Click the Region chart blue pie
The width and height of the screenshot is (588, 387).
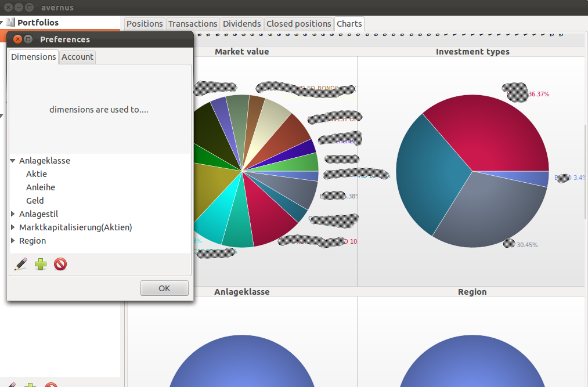472,362
